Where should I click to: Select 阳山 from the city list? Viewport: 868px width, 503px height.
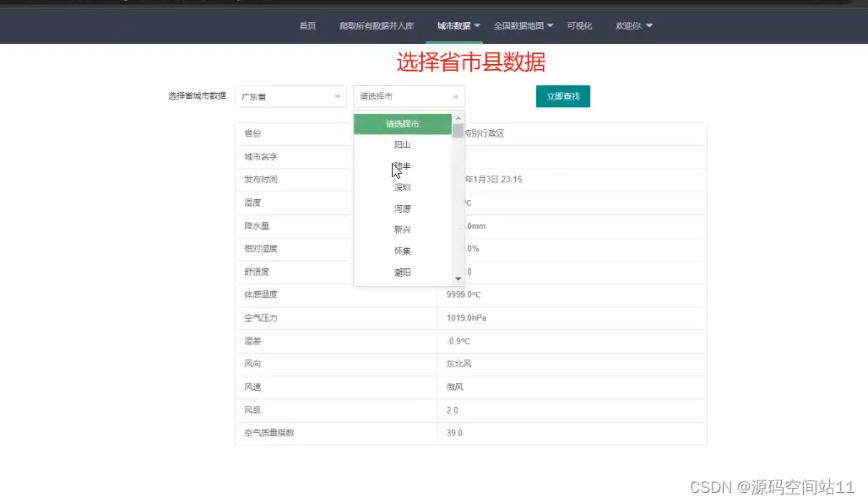(x=402, y=144)
